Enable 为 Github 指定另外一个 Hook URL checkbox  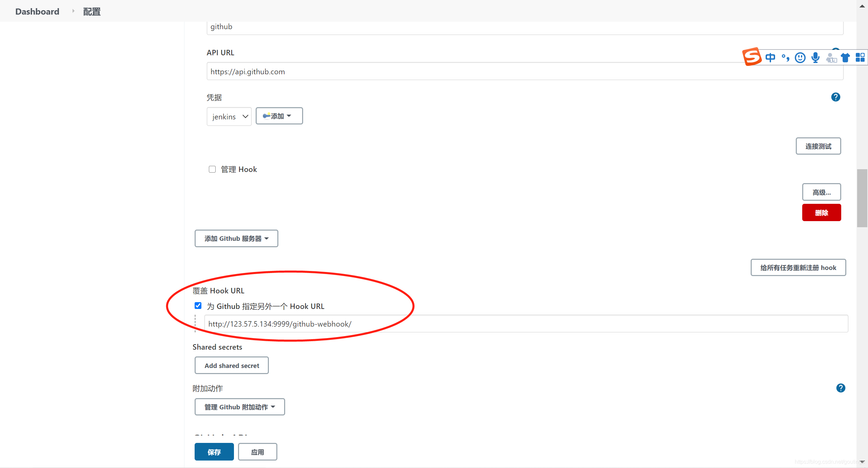click(198, 306)
